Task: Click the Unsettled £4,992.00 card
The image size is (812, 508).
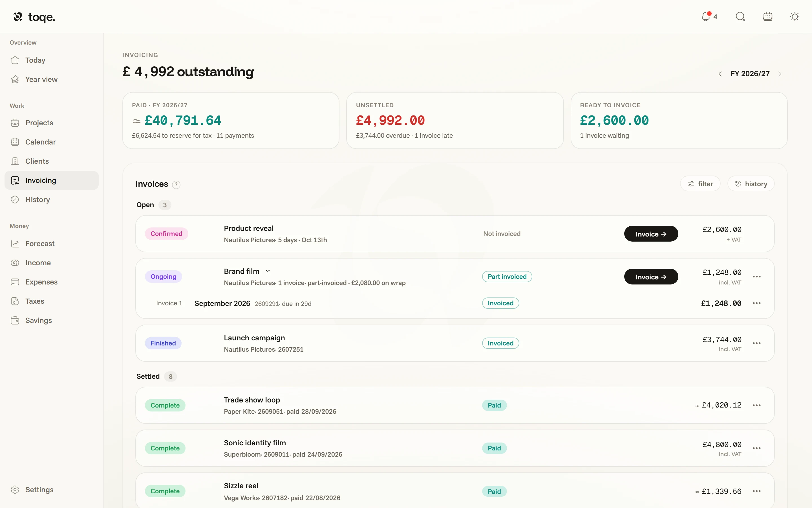Action: [x=455, y=121]
